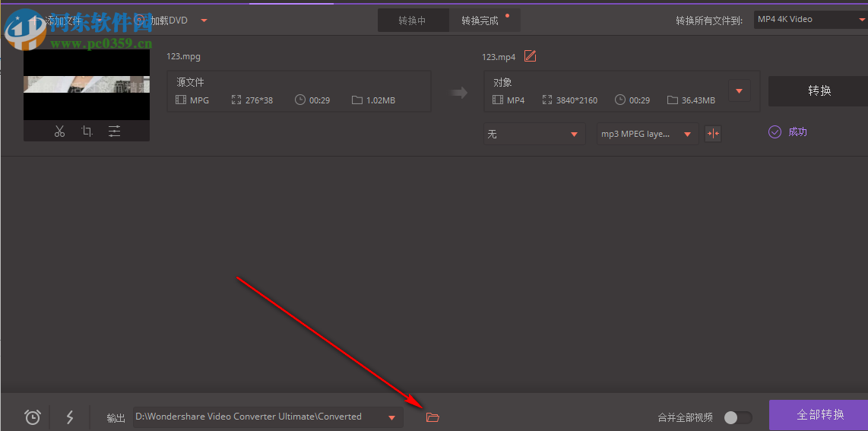Expand the Load DVD dropdown arrow
Screen dimensions: 868x431
[204, 21]
